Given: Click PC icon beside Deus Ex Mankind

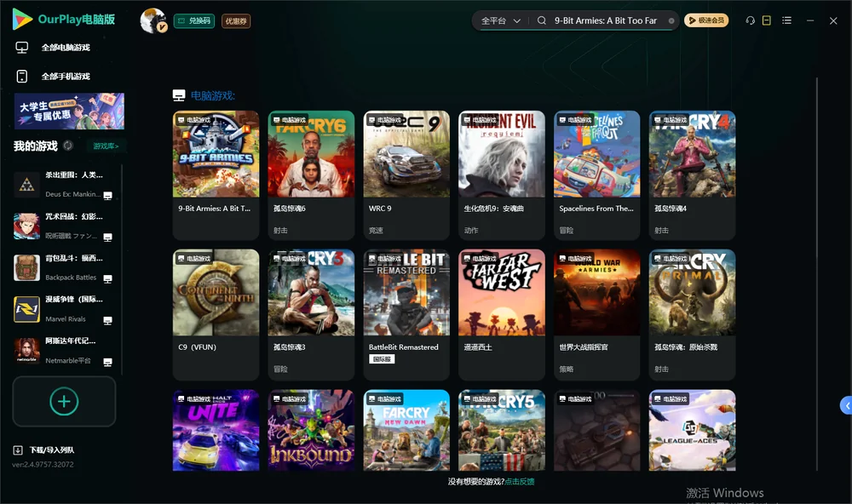Looking at the screenshot, I should pos(108,196).
